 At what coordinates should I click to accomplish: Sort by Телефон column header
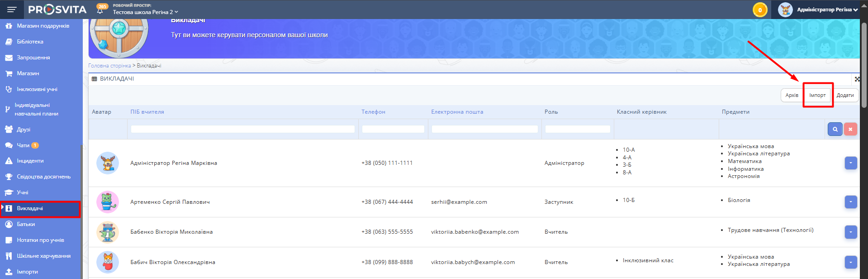(373, 112)
